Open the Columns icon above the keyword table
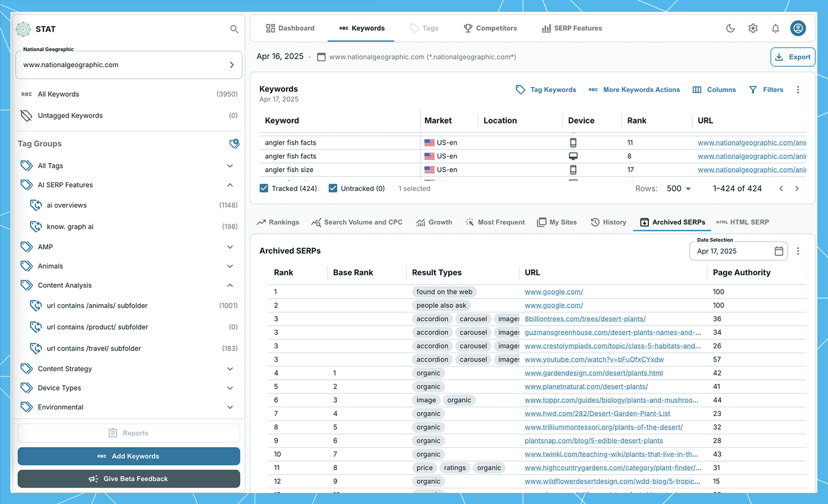828x504 pixels. 696,90
